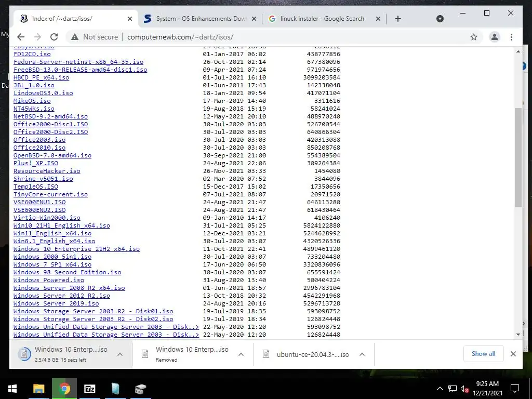The image size is (532, 399).
Task: Click Show all downloads
Action: [484, 354]
